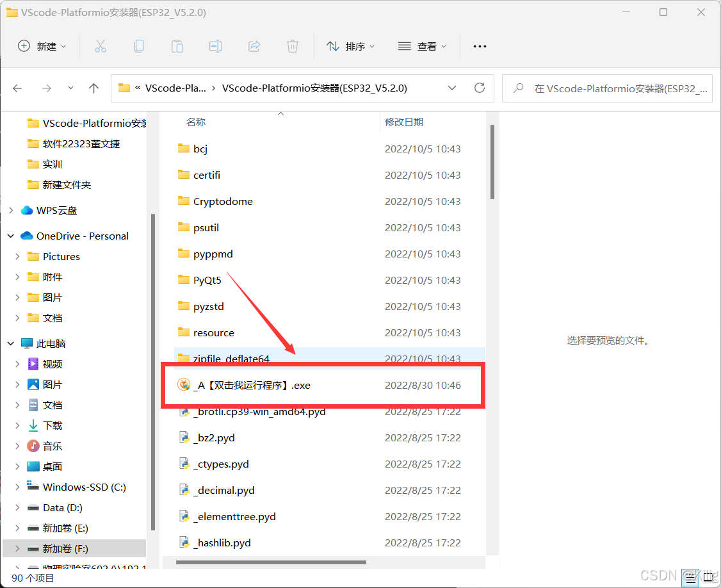Go up one folder level

pos(93,88)
